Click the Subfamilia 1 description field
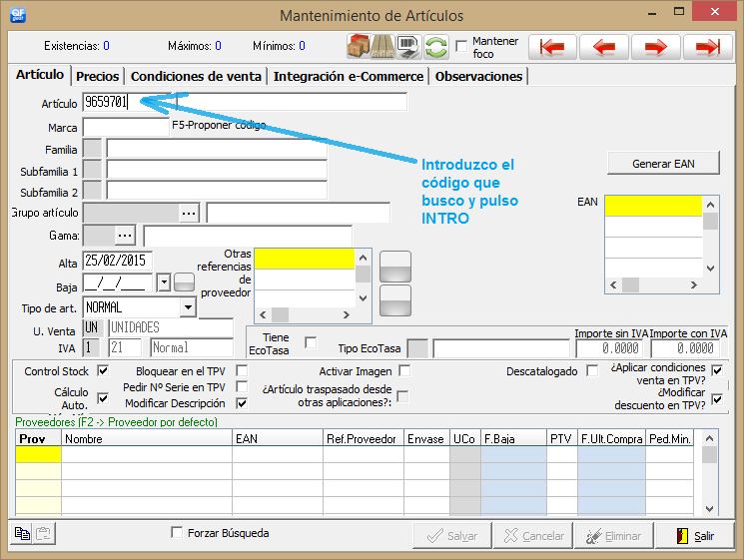 pyautogui.click(x=217, y=170)
